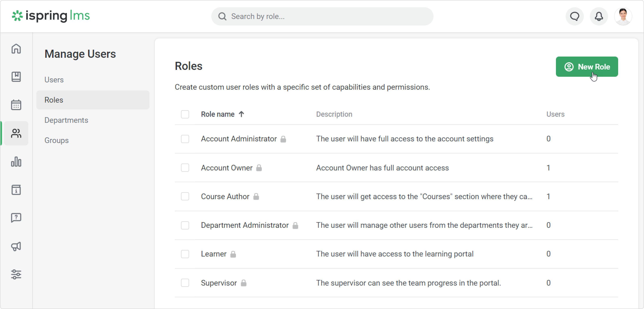This screenshot has width=644, height=309.
Task: Check the select-all roles checkbox
Action: click(x=185, y=114)
